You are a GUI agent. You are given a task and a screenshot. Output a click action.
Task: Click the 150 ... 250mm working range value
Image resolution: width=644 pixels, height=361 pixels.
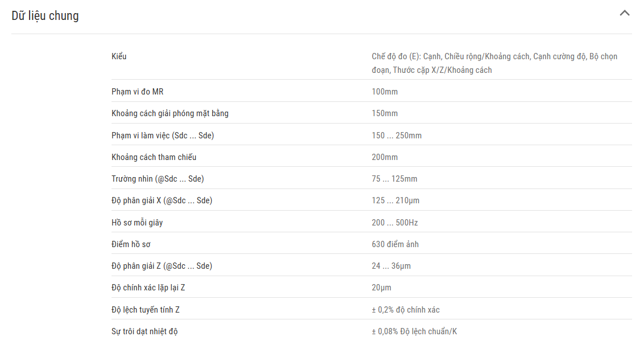(x=397, y=136)
